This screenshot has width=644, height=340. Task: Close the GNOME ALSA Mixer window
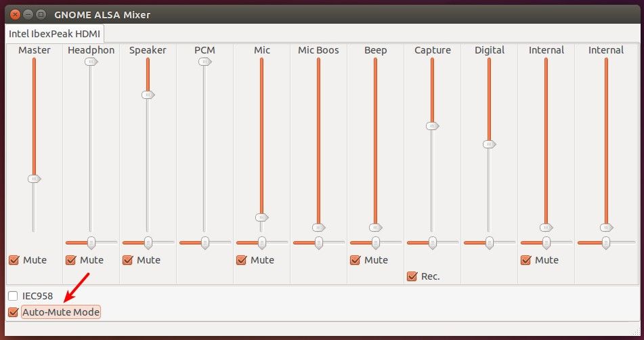15,15
